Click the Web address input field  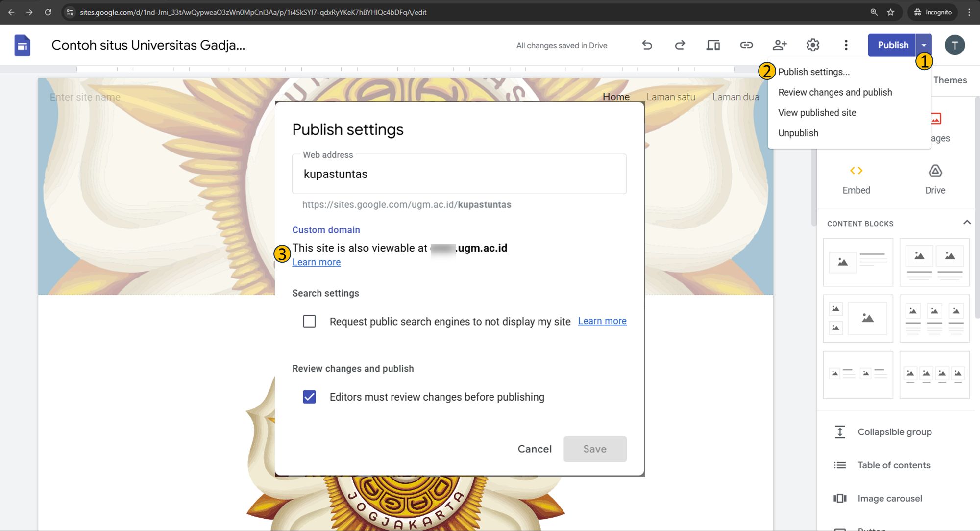tap(459, 174)
